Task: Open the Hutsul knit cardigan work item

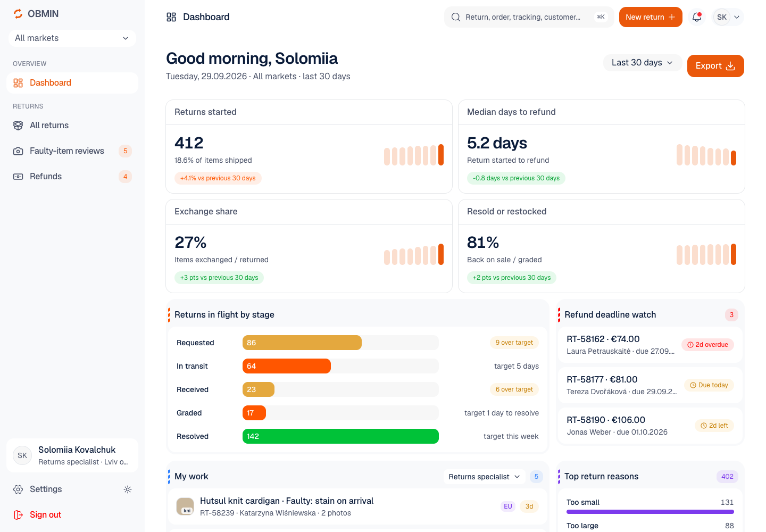Action: (x=357, y=506)
